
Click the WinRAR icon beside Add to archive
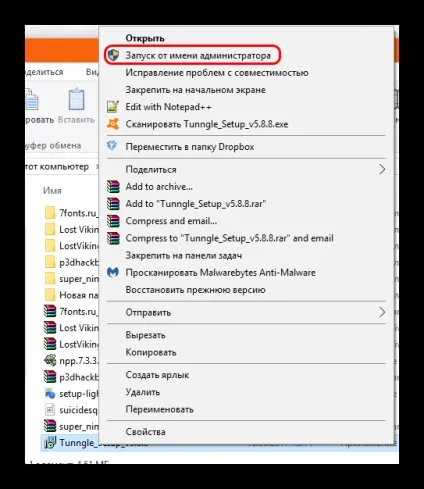coord(113,187)
